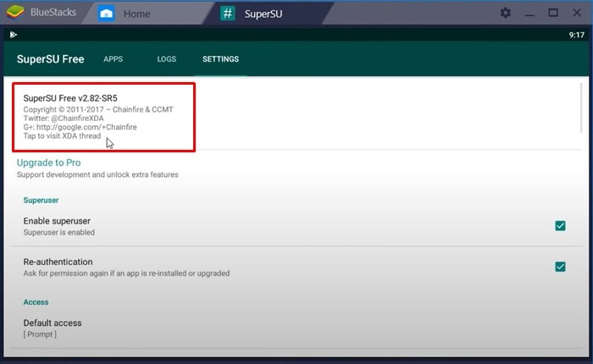Click Superuser is enabled status text

click(x=59, y=233)
